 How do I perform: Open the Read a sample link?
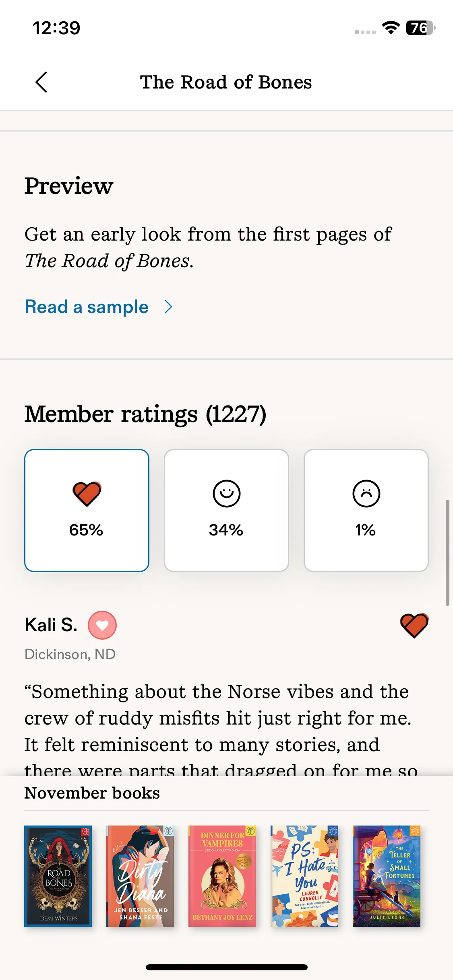[x=87, y=307]
